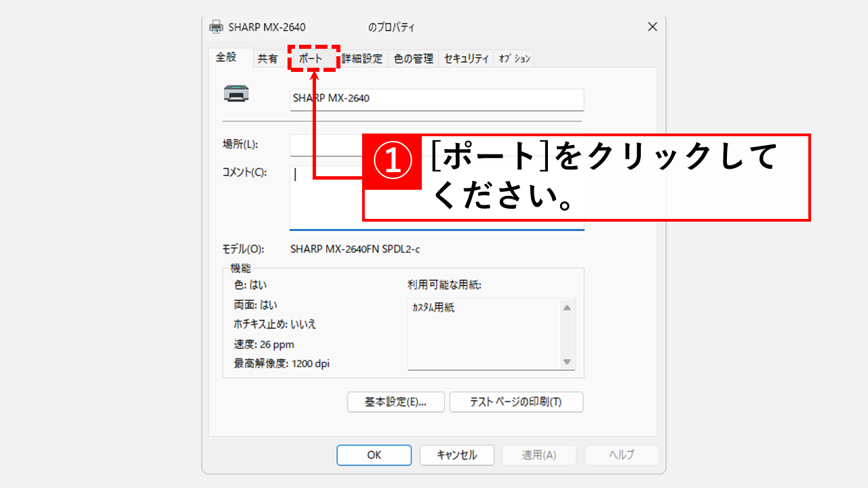Open the セキュリティ tab
Viewport: 868px width, 488px height.
(x=465, y=58)
